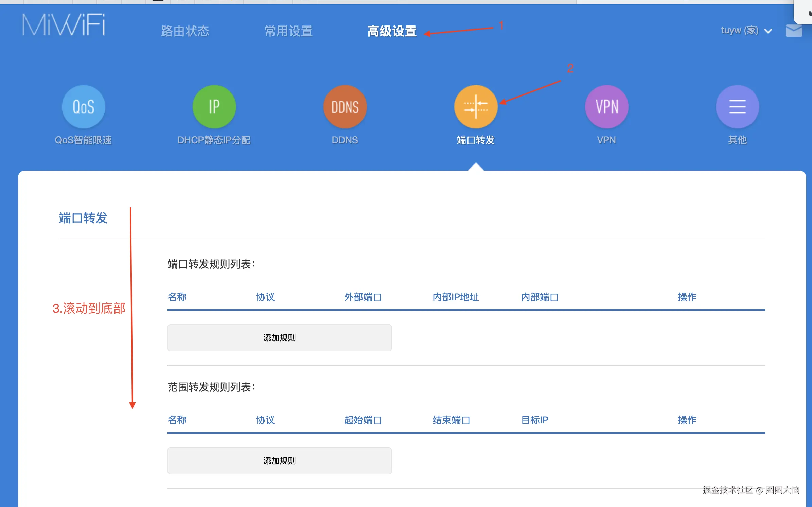
Task: Click the 目标IP column header
Action: (534, 420)
